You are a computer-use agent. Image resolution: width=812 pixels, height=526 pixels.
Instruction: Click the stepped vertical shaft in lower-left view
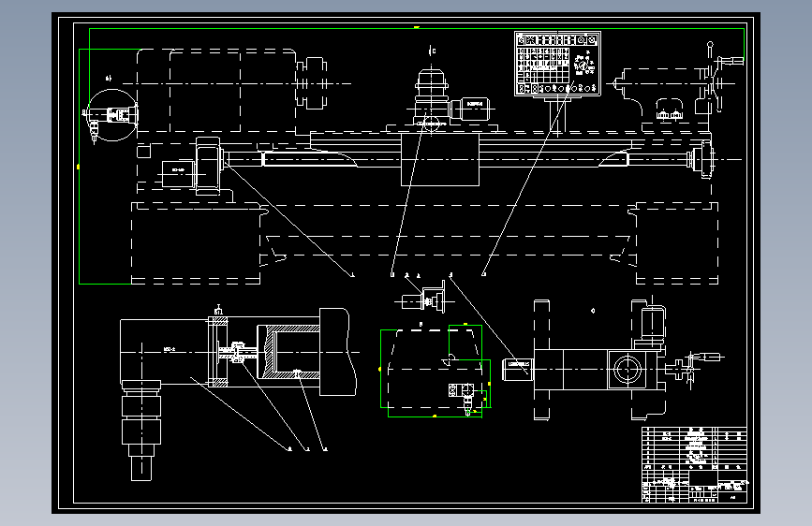140,431
